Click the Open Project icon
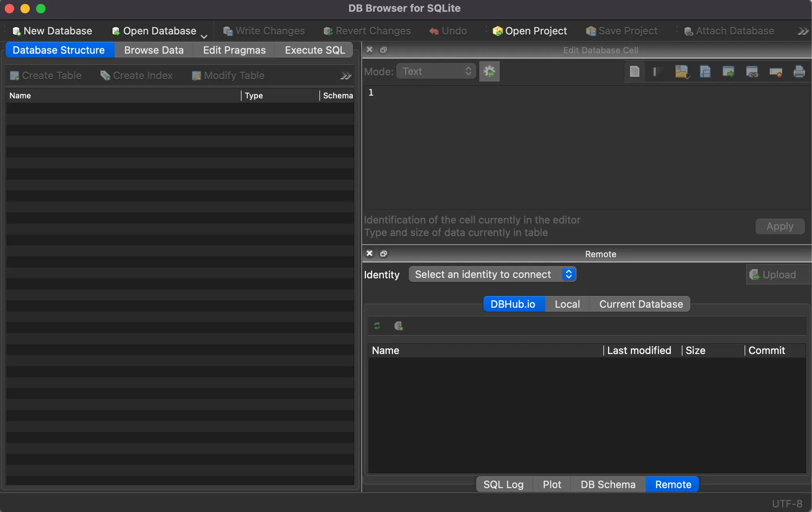812x512 pixels. 497,31
